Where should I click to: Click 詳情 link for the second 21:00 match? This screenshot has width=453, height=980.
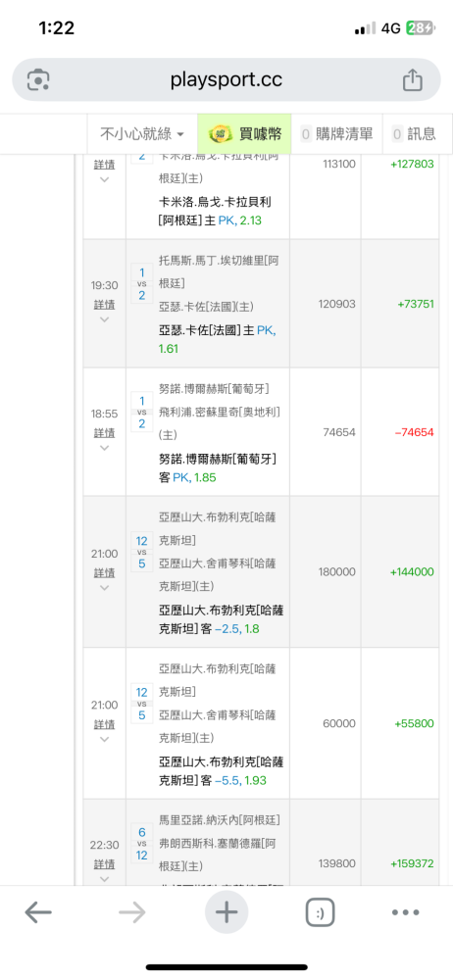pyautogui.click(x=105, y=724)
